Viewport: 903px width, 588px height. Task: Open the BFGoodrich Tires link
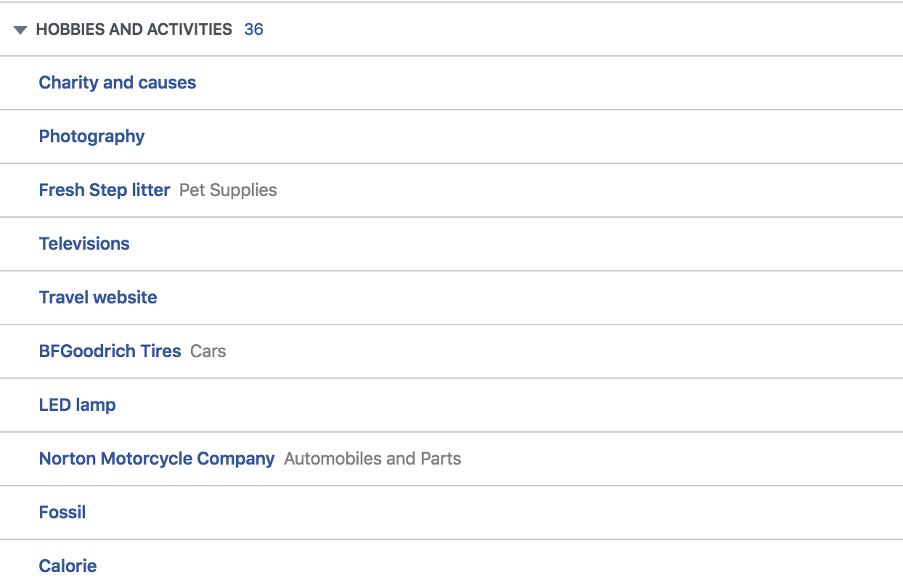pos(110,351)
